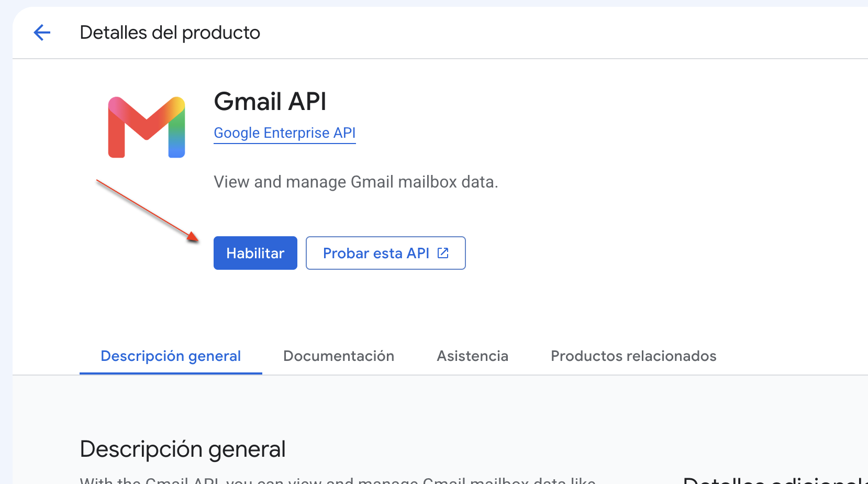Image resolution: width=868 pixels, height=484 pixels.
Task: Switch to the Documentación tab
Action: 339,356
